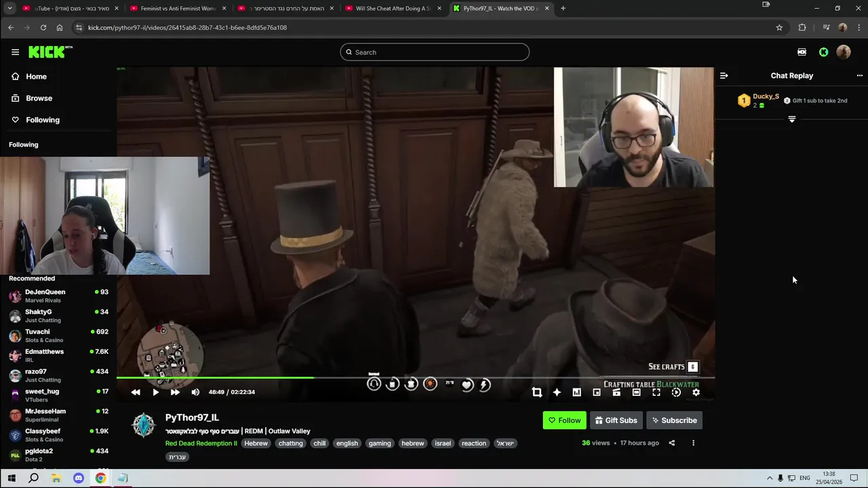Screen dimensions: 868x488
Task: Mute the video player volume
Action: pyautogui.click(x=195, y=392)
